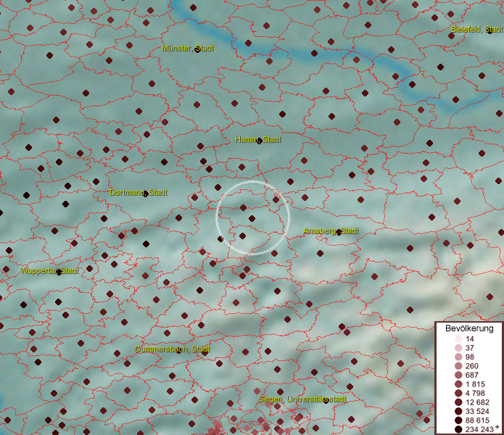Viewport: 504px width, 435px height.
Task: Click the legend value 12 682
Action: pyautogui.click(x=477, y=402)
